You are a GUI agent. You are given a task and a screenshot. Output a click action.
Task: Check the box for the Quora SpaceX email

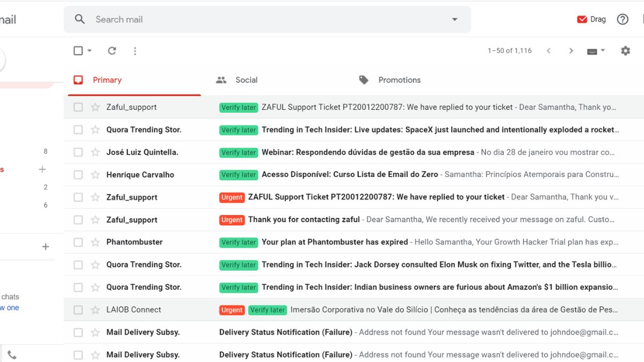tap(78, 130)
